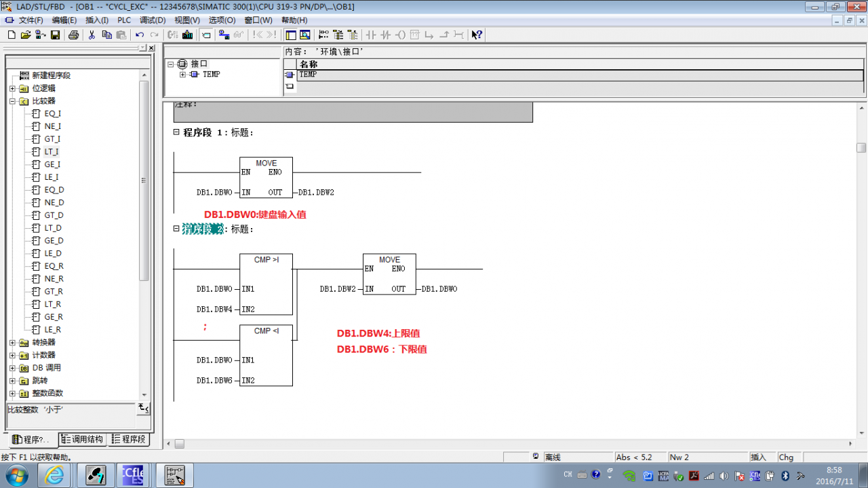This screenshot has height=488, width=868.
Task: Open the Windows Start menu
Action: click(16, 475)
